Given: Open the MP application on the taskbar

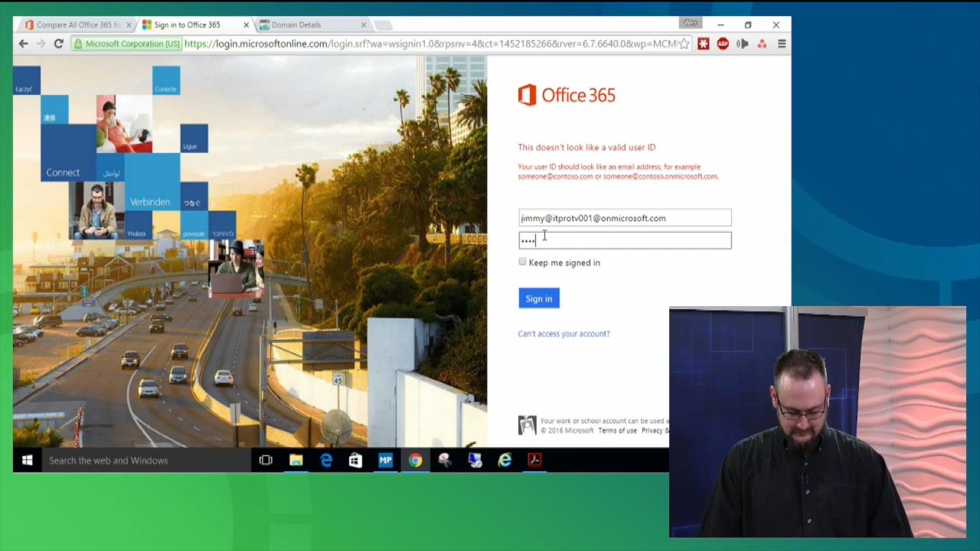Looking at the screenshot, I should [x=385, y=460].
